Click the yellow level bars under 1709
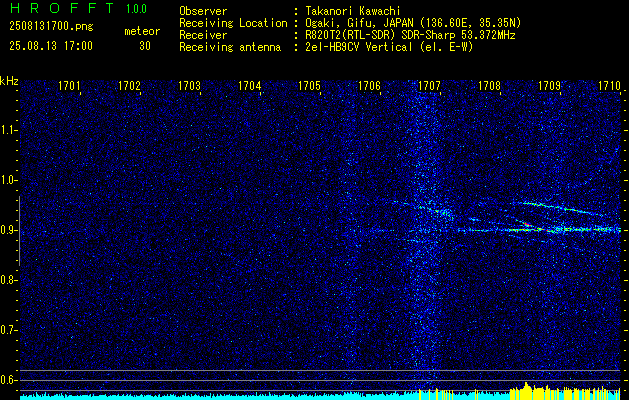Image resolution: width=629 pixels, height=400 pixels. (565, 391)
